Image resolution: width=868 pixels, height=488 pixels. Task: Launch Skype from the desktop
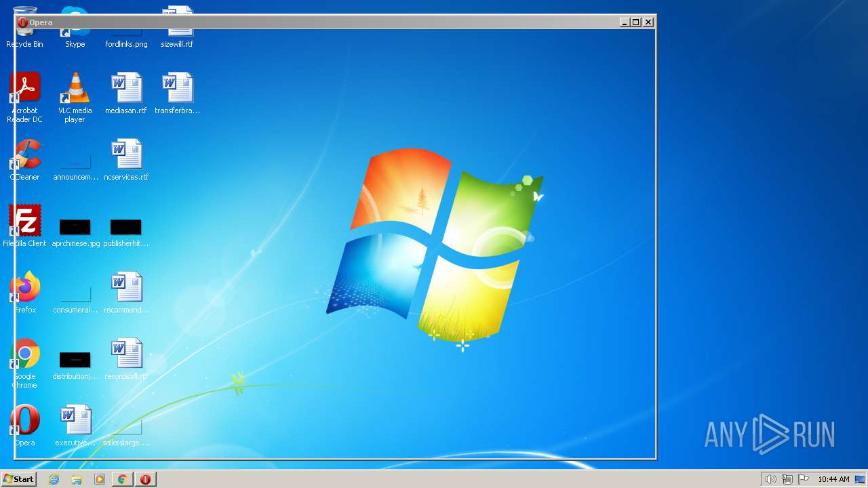pos(75,27)
